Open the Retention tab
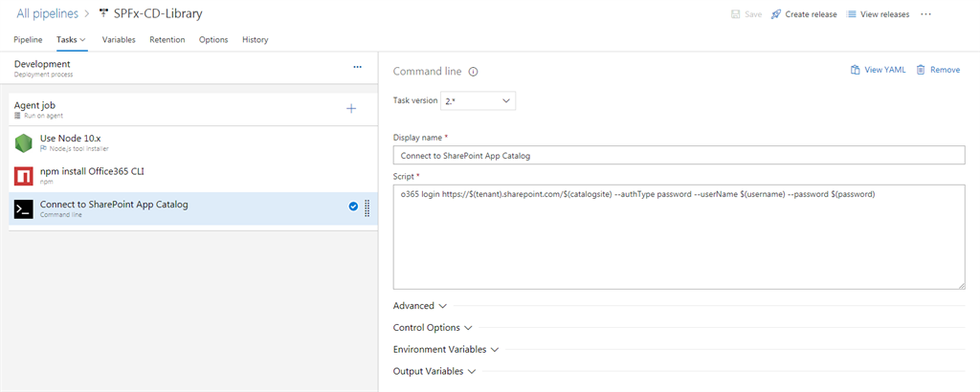This screenshot has height=392, width=980. [167, 40]
